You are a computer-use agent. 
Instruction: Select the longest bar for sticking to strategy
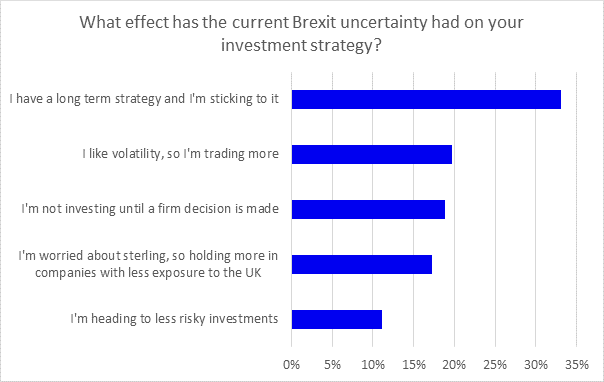[x=426, y=99]
